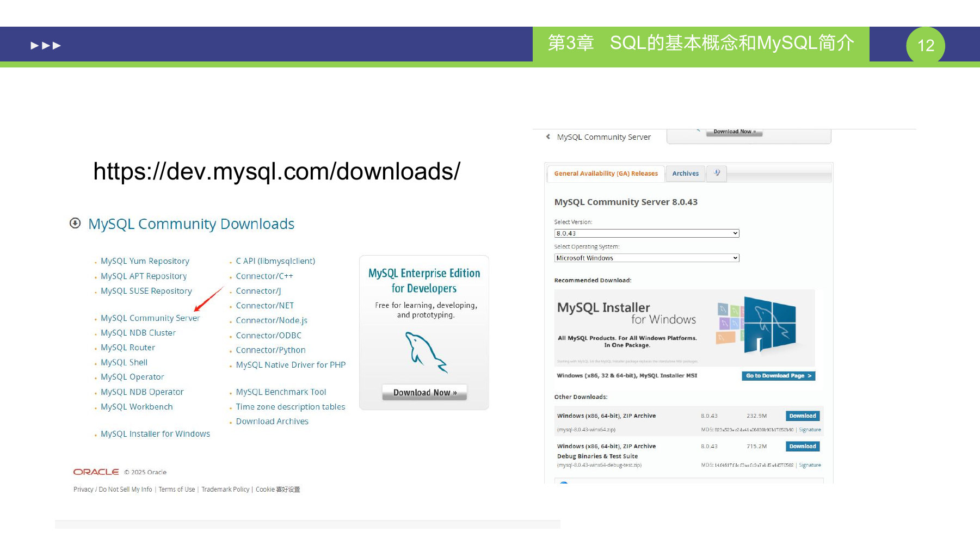Open Connector/Node.js link
Image resolution: width=980 pixels, height=551 pixels.
272,320
